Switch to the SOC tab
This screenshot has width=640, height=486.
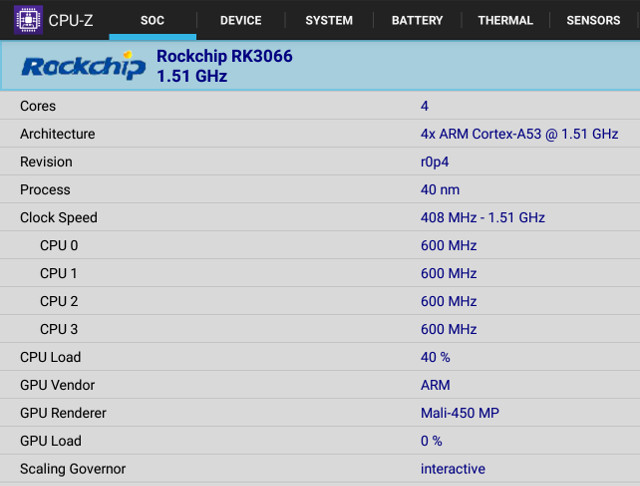point(152,20)
